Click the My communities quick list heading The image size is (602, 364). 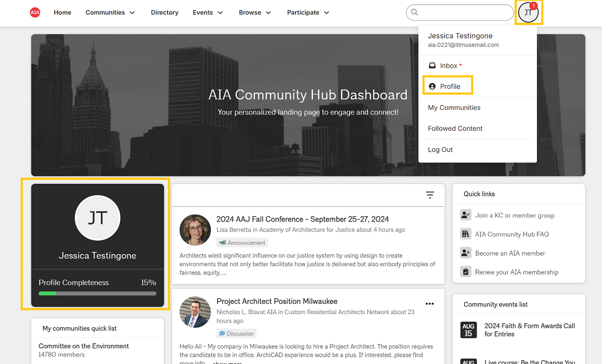point(80,328)
